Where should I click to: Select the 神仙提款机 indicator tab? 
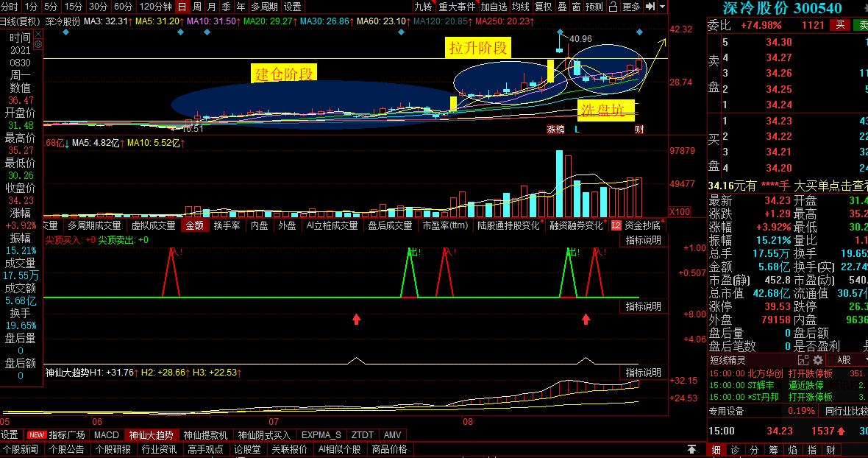pos(205,435)
